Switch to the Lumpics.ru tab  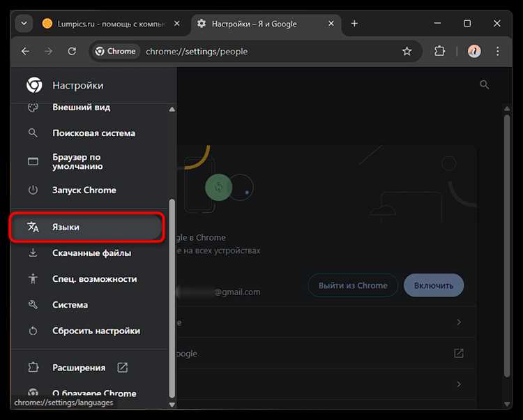[110, 24]
